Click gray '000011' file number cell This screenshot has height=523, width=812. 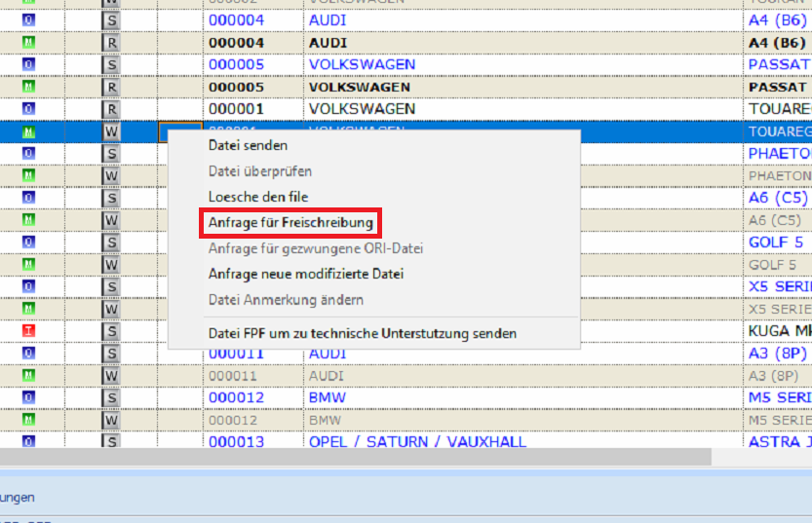pos(233,376)
